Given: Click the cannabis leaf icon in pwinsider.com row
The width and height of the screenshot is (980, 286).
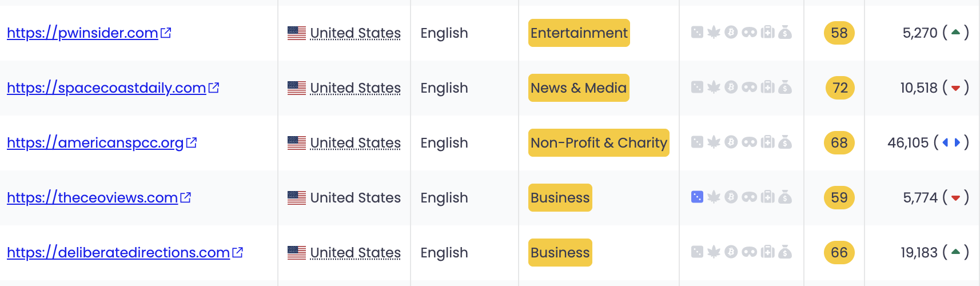Looking at the screenshot, I should pyautogui.click(x=714, y=33).
